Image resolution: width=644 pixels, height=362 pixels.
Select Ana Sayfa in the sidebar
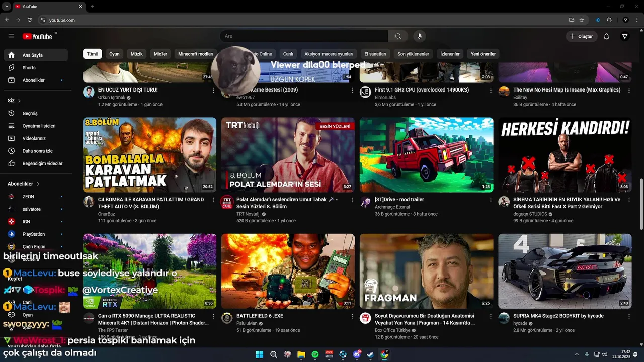point(35,55)
